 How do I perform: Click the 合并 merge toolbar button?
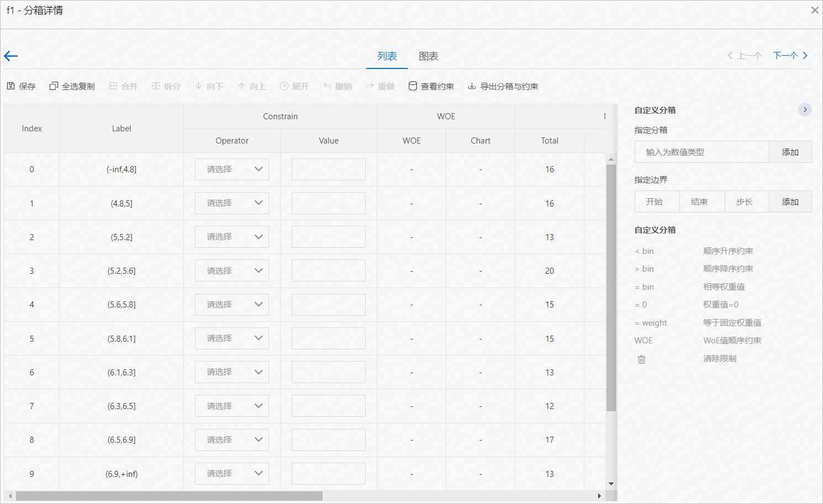[123, 86]
